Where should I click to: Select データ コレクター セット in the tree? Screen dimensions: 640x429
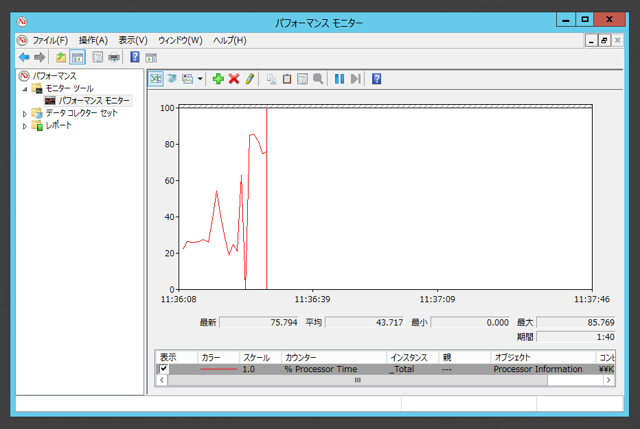coord(81,113)
